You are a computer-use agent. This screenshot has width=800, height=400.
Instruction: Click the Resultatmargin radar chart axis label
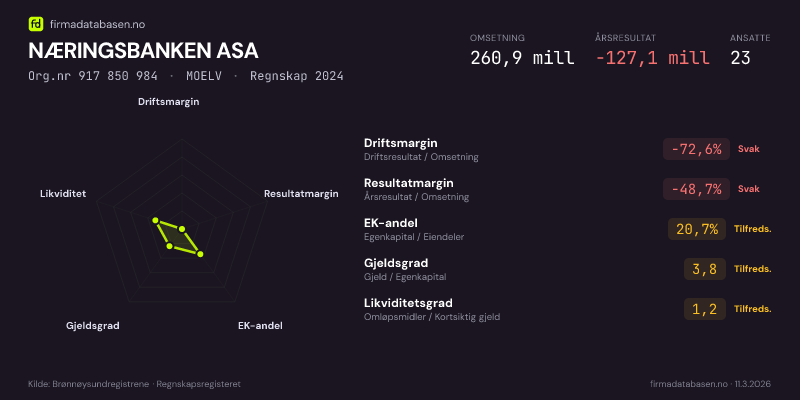click(301, 194)
